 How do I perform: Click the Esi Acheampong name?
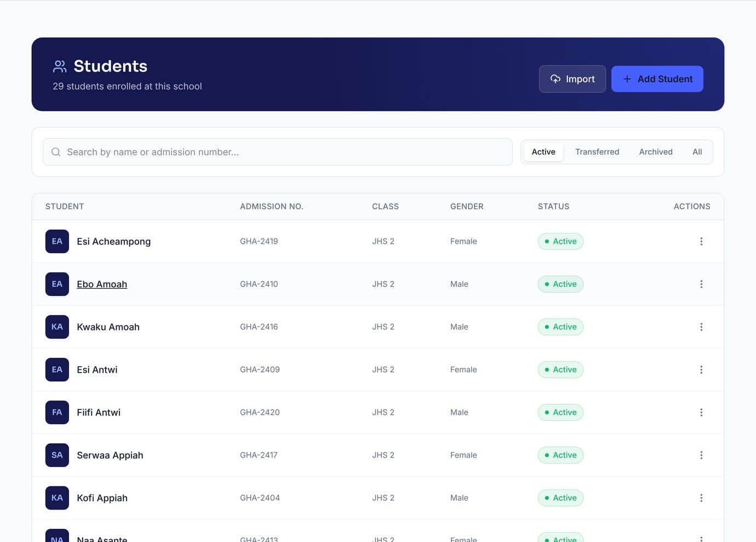pos(113,242)
